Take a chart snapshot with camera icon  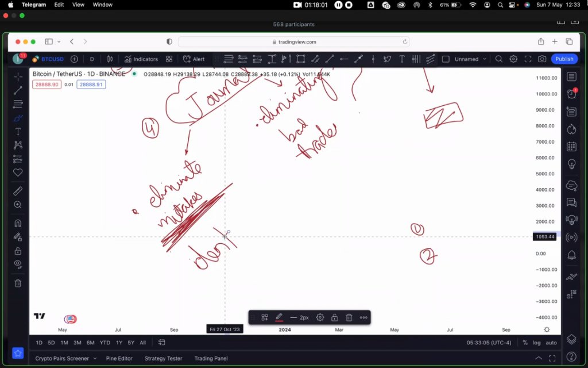coord(542,59)
